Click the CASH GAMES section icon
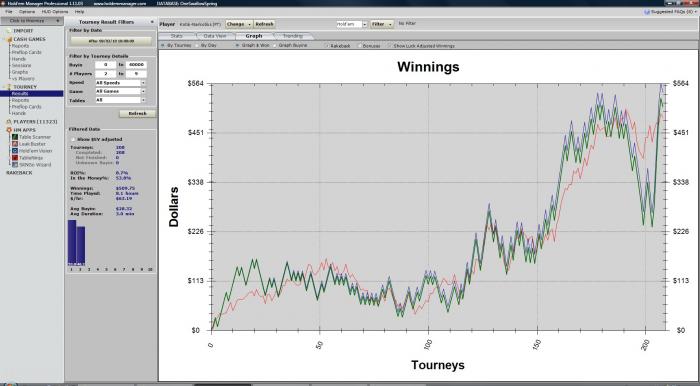Viewport: 700px width, 386px height. [8, 39]
